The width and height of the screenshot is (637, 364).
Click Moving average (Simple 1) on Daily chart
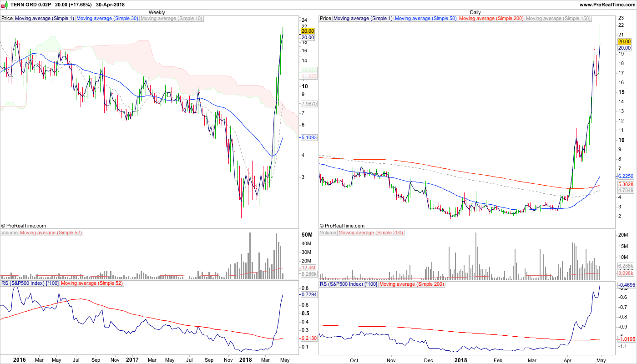[x=363, y=19]
